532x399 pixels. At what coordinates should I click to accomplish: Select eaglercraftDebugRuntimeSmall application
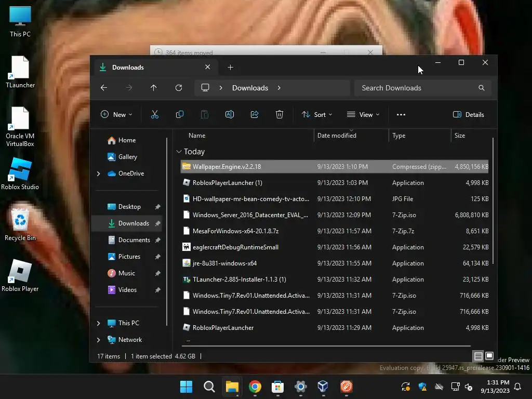click(x=335, y=247)
